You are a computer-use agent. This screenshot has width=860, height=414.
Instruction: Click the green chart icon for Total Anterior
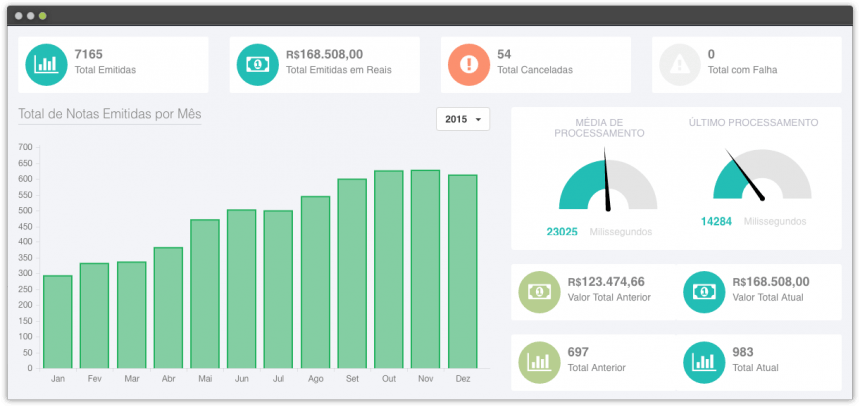(x=539, y=362)
